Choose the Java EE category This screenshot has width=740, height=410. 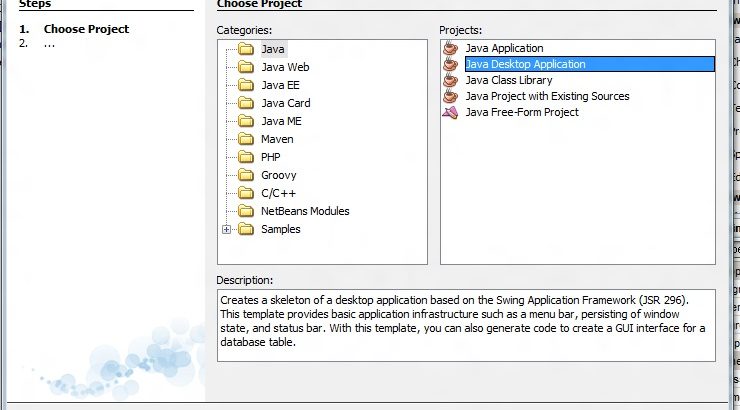(280, 85)
